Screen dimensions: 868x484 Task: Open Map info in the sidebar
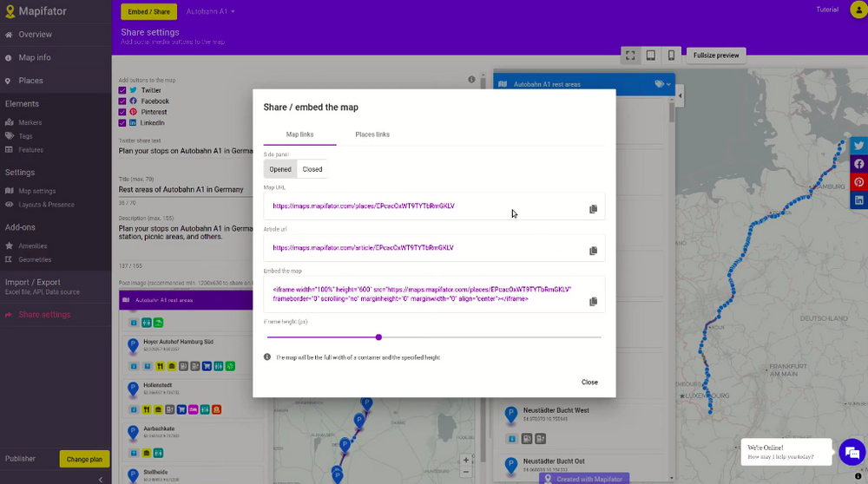35,58
